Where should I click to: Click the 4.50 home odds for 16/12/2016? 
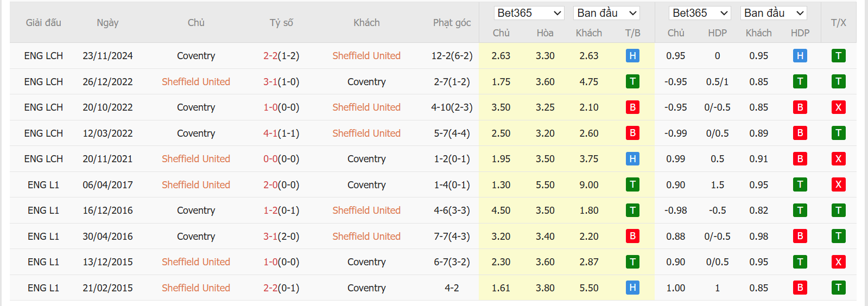[x=500, y=211]
